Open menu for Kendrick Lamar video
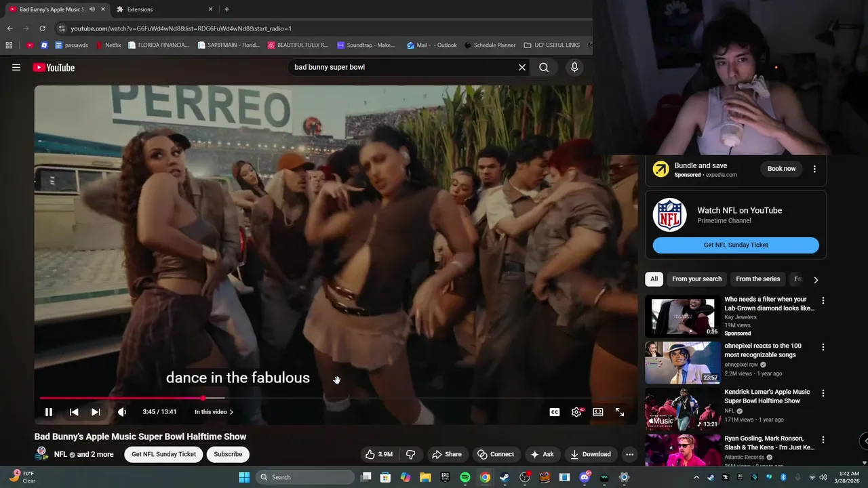 (823, 393)
